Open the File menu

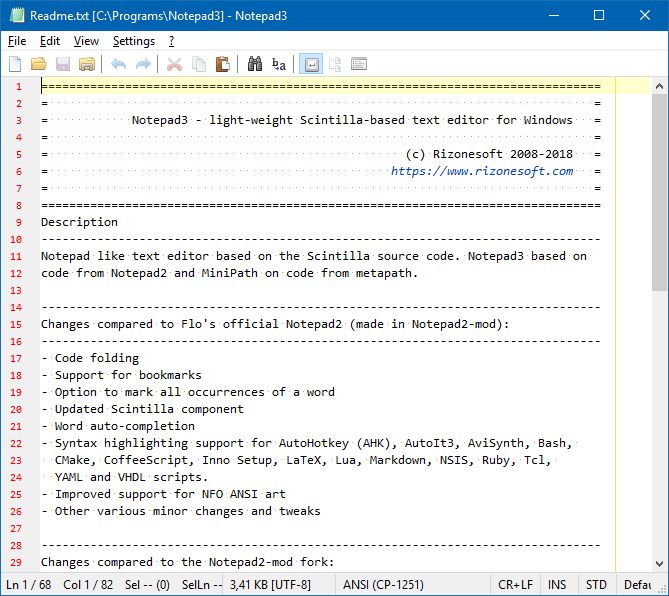pos(17,41)
